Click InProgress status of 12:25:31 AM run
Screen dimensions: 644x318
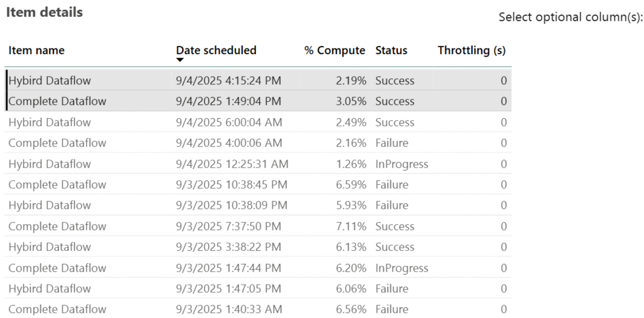[401, 164]
